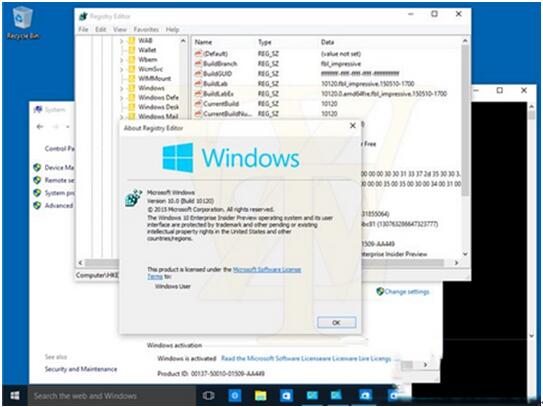Open Device Manager link in System window
The height and width of the screenshot is (407, 543).
click(59, 168)
